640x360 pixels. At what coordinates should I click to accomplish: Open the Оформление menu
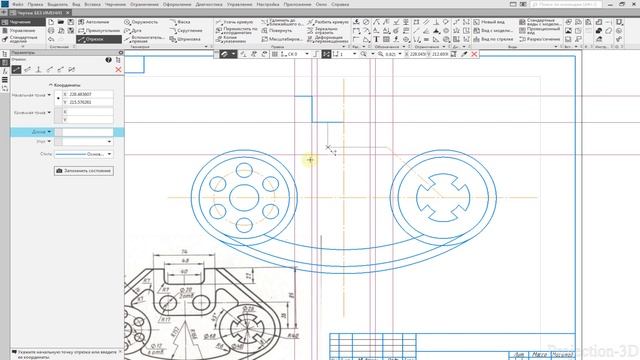177,4
